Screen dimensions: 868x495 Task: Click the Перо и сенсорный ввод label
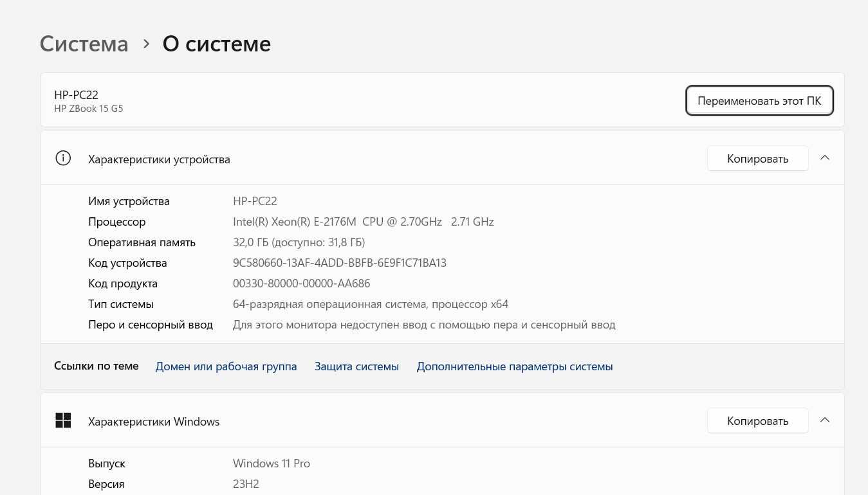151,325
